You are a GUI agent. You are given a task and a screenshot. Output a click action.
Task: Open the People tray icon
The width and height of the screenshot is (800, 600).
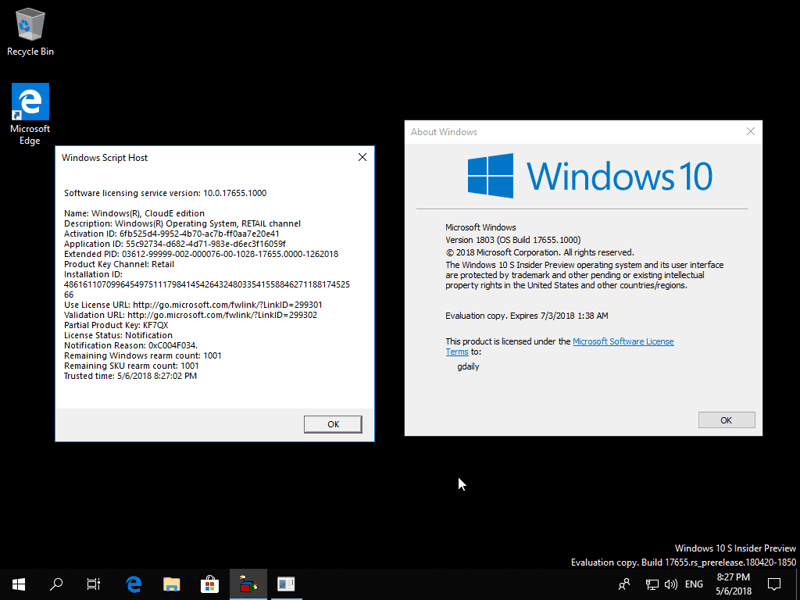[624, 584]
